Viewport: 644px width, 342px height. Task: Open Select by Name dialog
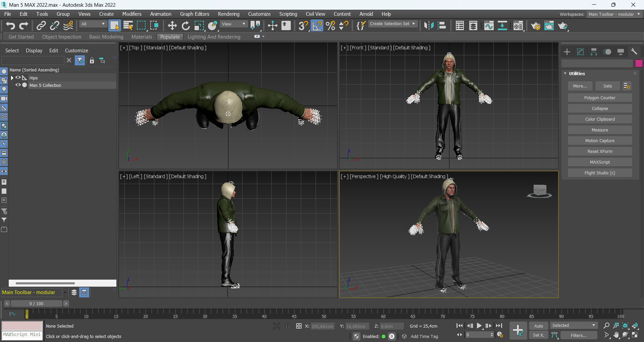pyautogui.click(x=128, y=26)
